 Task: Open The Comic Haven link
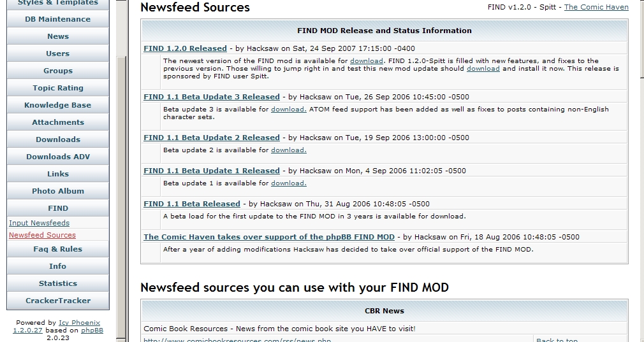596,7
